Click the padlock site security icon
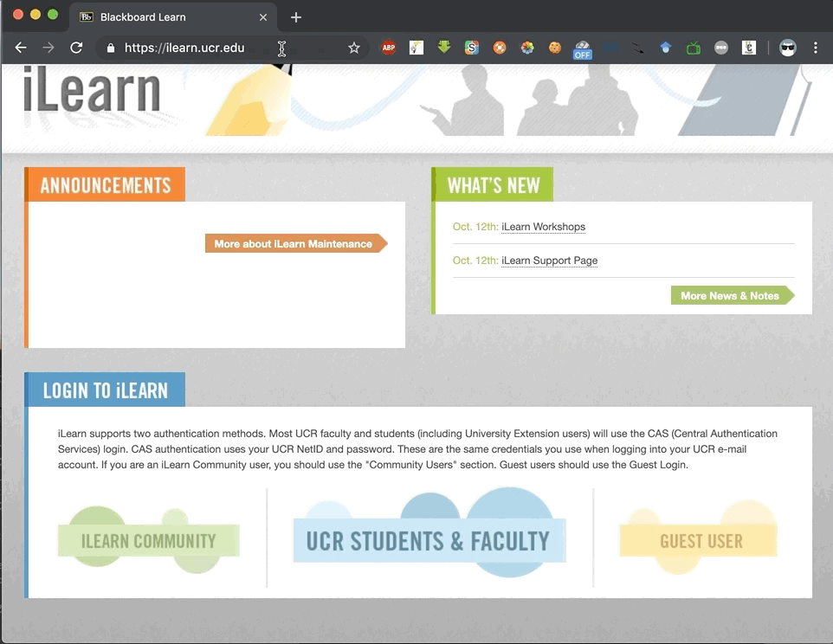The width and height of the screenshot is (833, 644). click(111, 48)
